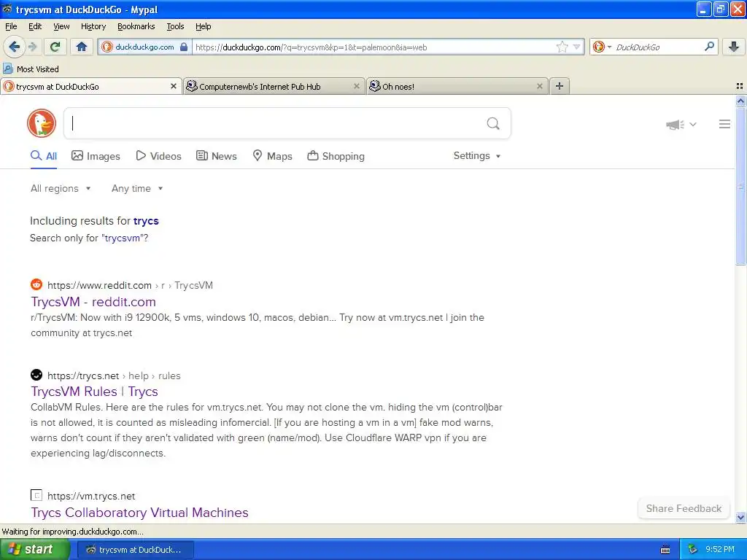747x560 pixels.
Task: Bookmark this page with the star
Action: [x=562, y=47]
